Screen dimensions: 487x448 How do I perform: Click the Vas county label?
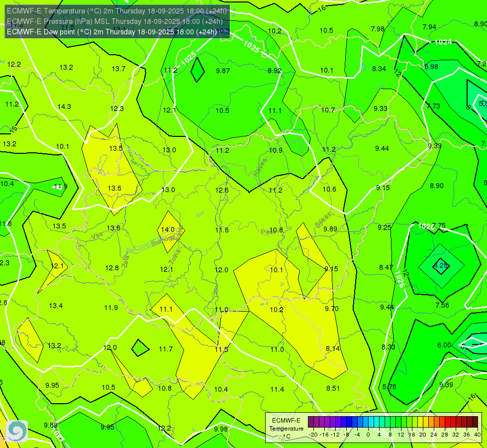pyautogui.click(x=97, y=236)
